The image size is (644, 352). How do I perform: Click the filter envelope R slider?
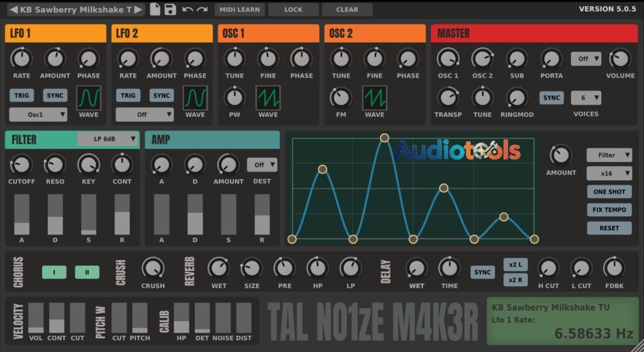(x=122, y=214)
